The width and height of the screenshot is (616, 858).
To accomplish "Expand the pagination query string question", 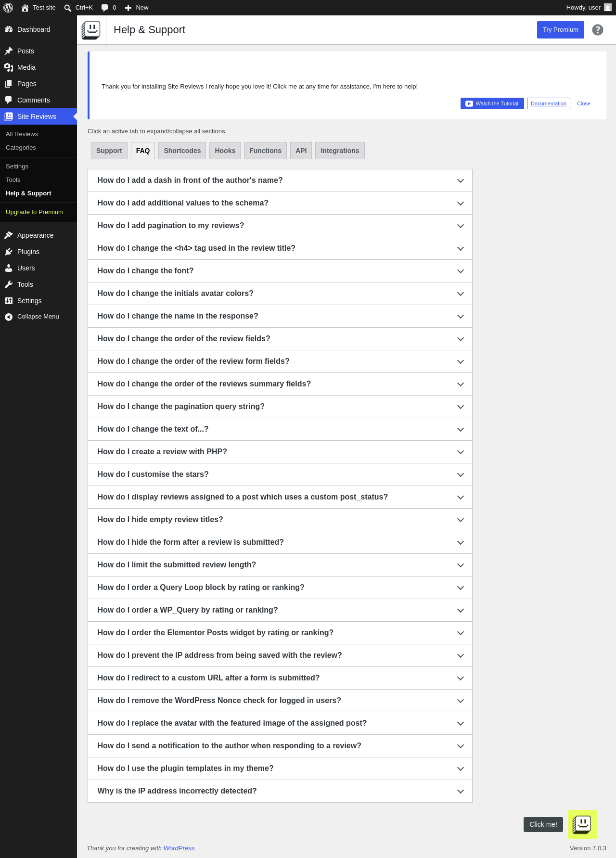I will click(280, 407).
